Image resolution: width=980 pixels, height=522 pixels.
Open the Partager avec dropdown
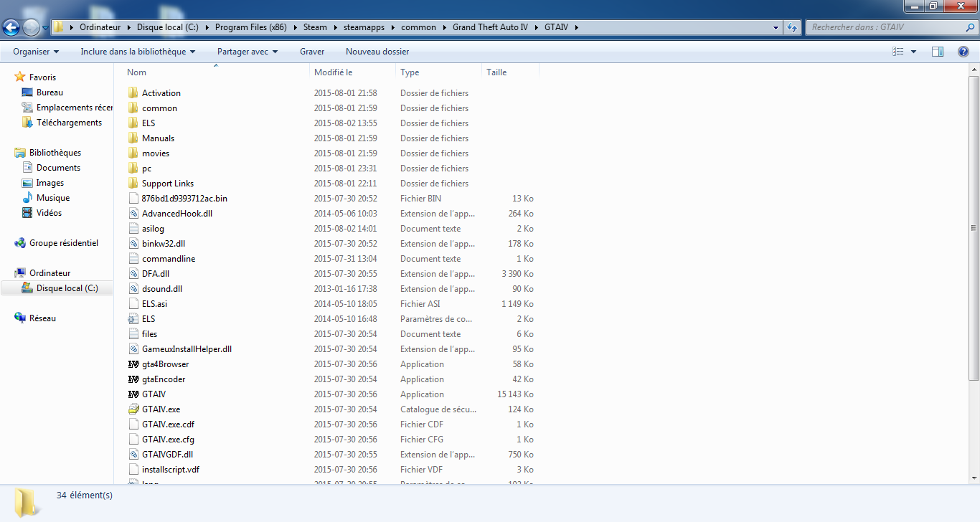click(247, 52)
